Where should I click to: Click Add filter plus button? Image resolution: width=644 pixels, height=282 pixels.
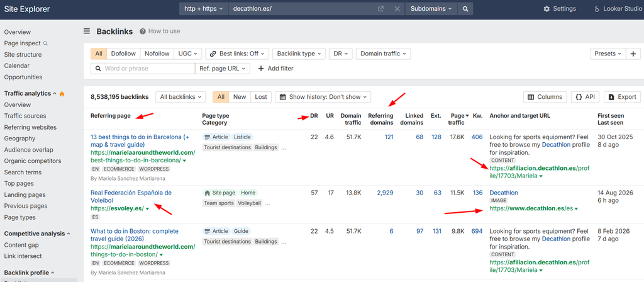(x=275, y=69)
